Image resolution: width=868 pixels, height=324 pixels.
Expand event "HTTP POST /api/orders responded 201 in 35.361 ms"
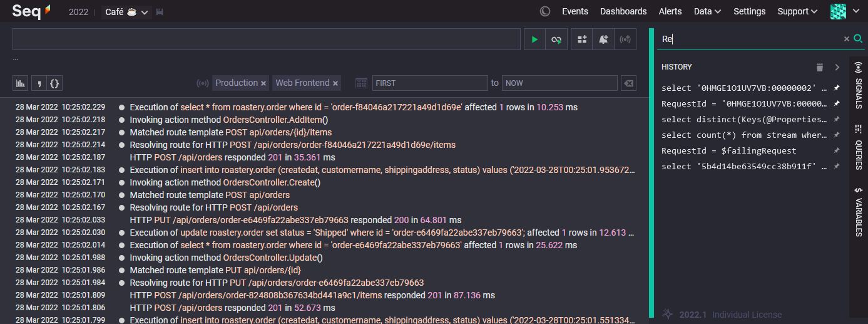[x=232, y=157]
